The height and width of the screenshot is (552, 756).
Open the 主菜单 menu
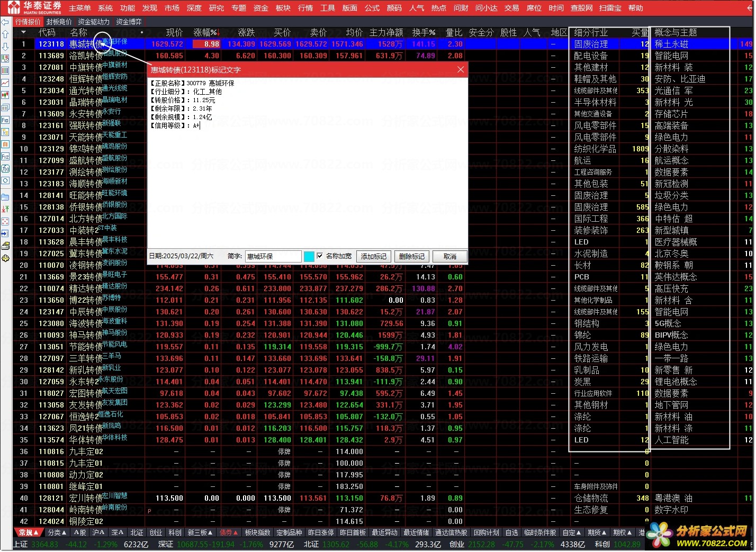pyautogui.click(x=79, y=8)
